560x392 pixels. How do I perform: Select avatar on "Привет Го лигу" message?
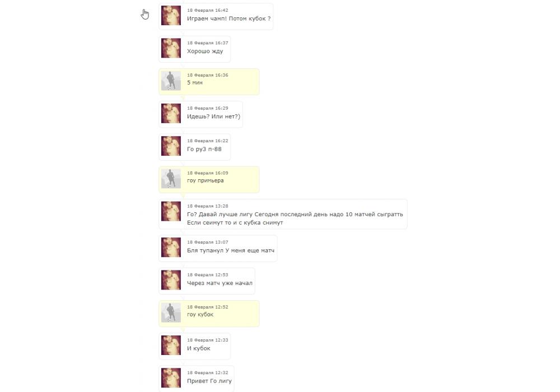click(x=171, y=377)
